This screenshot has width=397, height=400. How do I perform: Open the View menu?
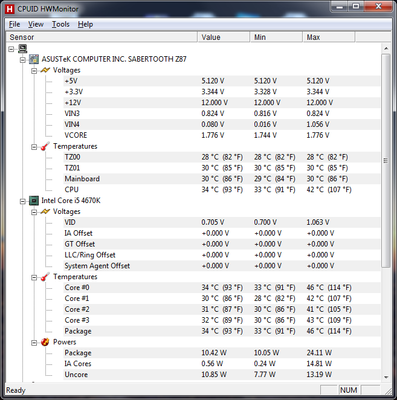[36, 24]
